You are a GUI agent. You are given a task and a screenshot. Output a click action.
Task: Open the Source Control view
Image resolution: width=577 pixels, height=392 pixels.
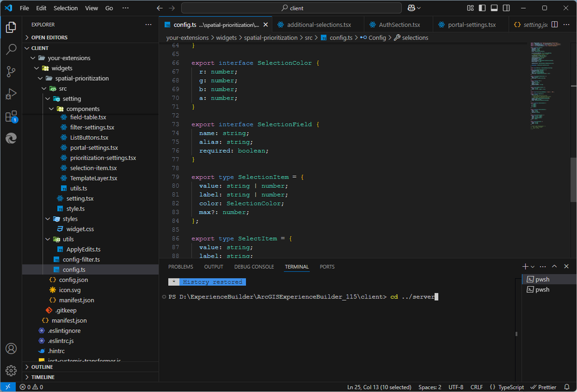[11, 72]
